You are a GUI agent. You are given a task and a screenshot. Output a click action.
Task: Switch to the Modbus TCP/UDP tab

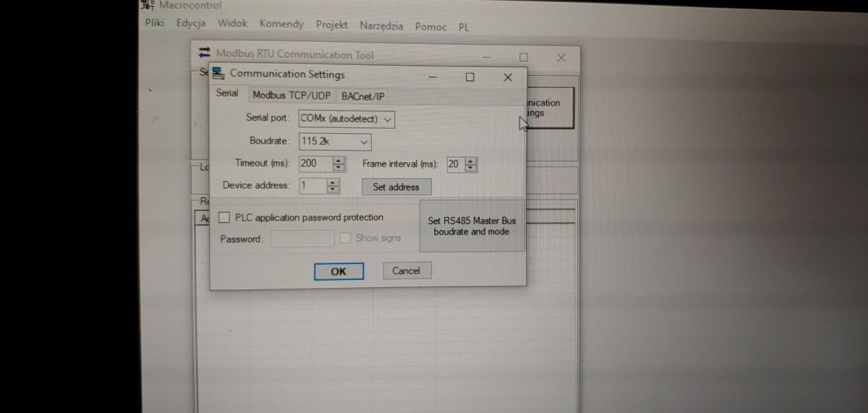tap(292, 95)
